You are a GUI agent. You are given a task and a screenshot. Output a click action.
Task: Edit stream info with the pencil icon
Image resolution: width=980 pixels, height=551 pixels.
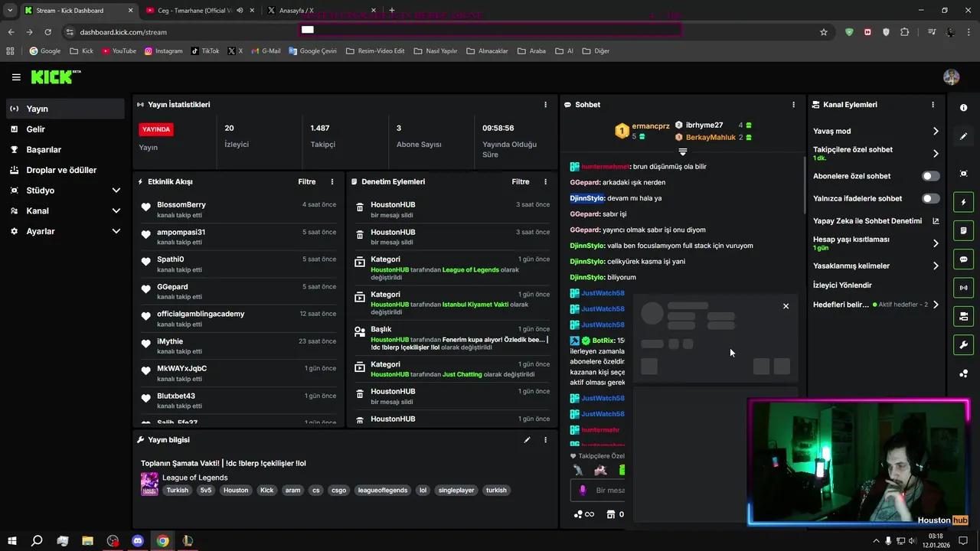(x=527, y=440)
